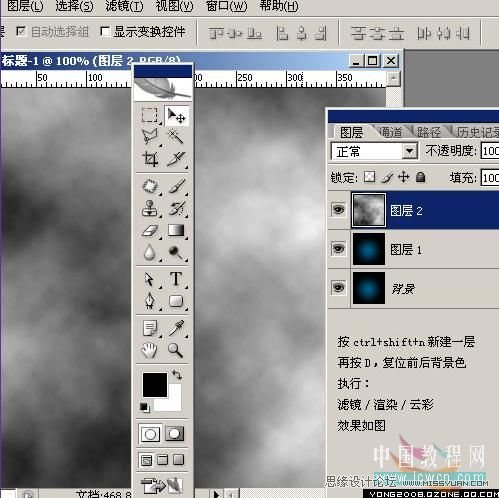Choose full screen mode
This screenshot has height=498, width=499.
click(x=178, y=460)
